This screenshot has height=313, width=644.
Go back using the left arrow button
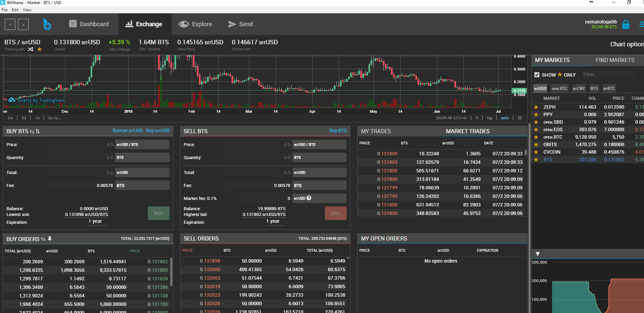10,25
